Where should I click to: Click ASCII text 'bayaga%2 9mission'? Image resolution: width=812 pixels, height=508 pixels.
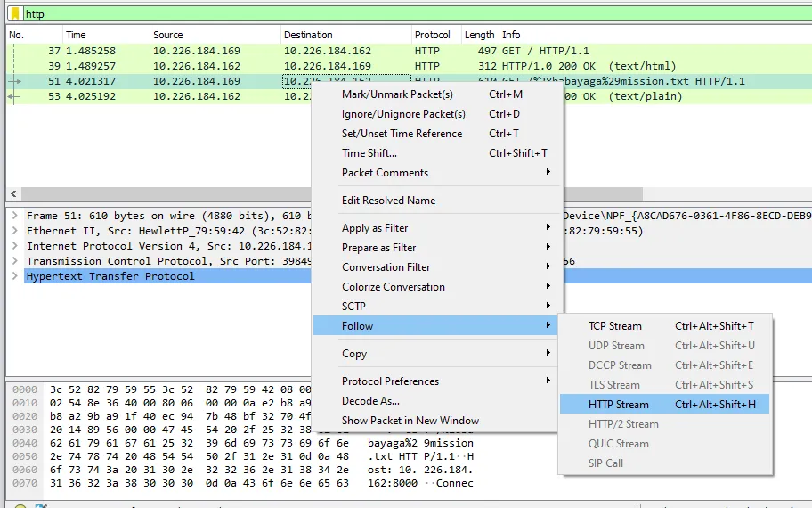point(420,443)
